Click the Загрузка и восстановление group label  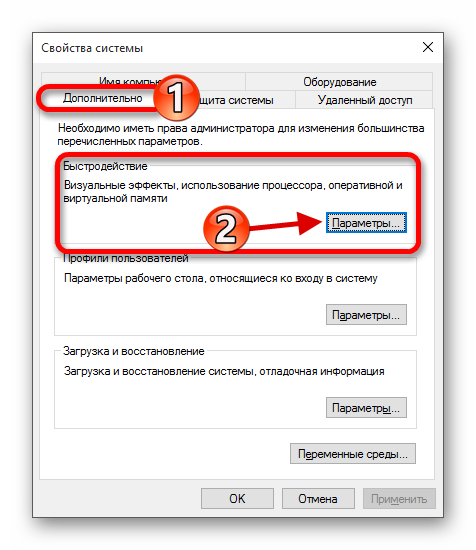[134, 351]
